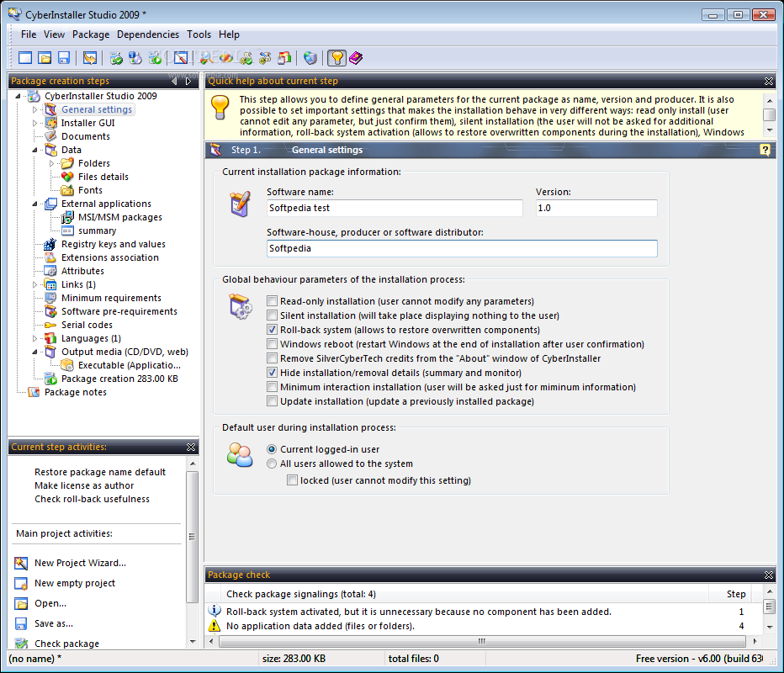Click the build package green play icon
This screenshot has width=784, height=673.
(x=155, y=58)
